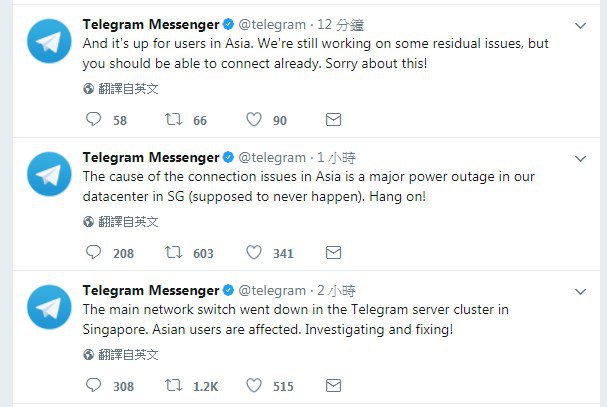Translate the power outage tweet from English
The height and width of the screenshot is (407, 607).
(121, 222)
